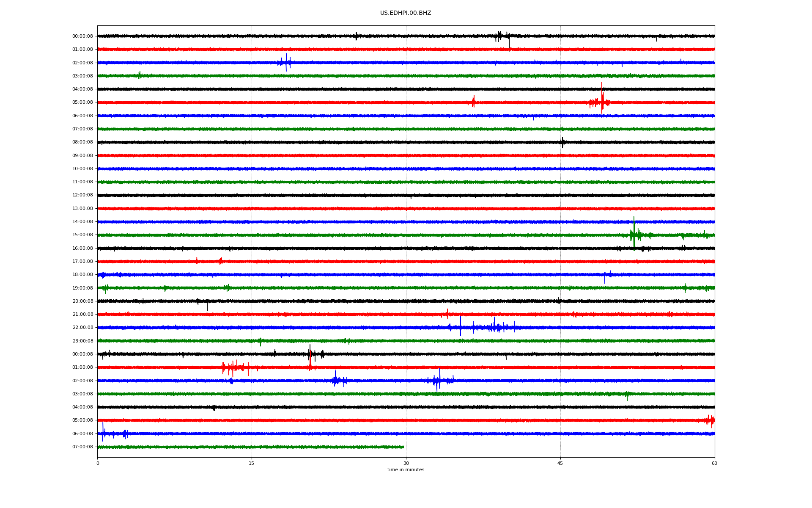Screen dimensions: 812x508
Task: Select the 22:00:08 row label
Action: click(x=82, y=328)
